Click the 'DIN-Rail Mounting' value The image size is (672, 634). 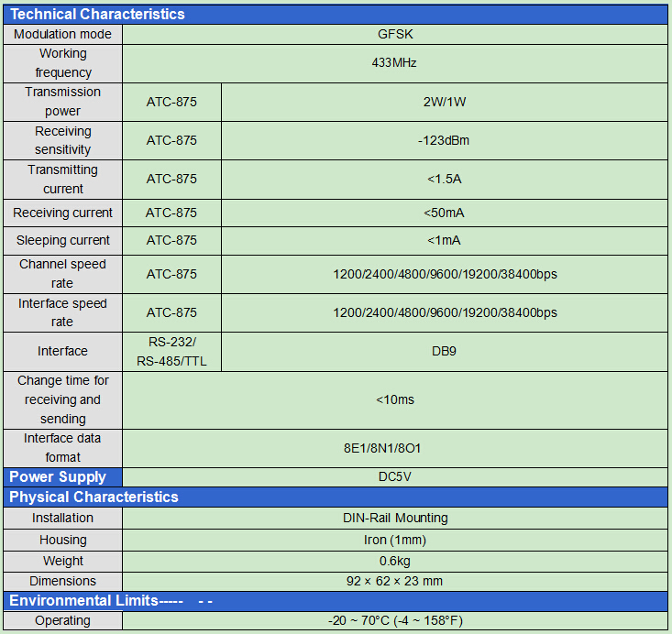pos(395,518)
